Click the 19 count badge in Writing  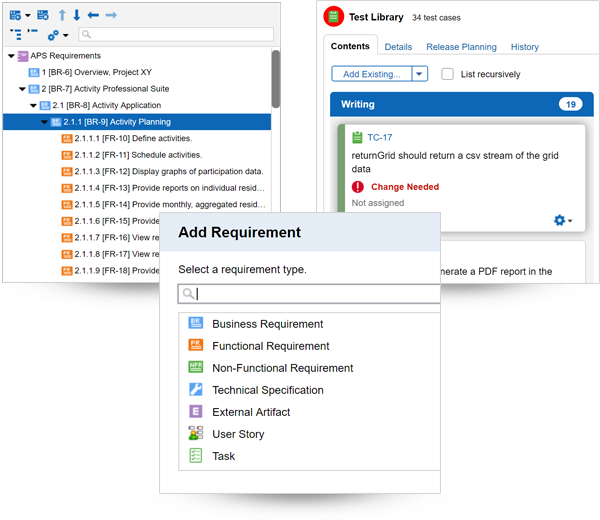[571, 104]
